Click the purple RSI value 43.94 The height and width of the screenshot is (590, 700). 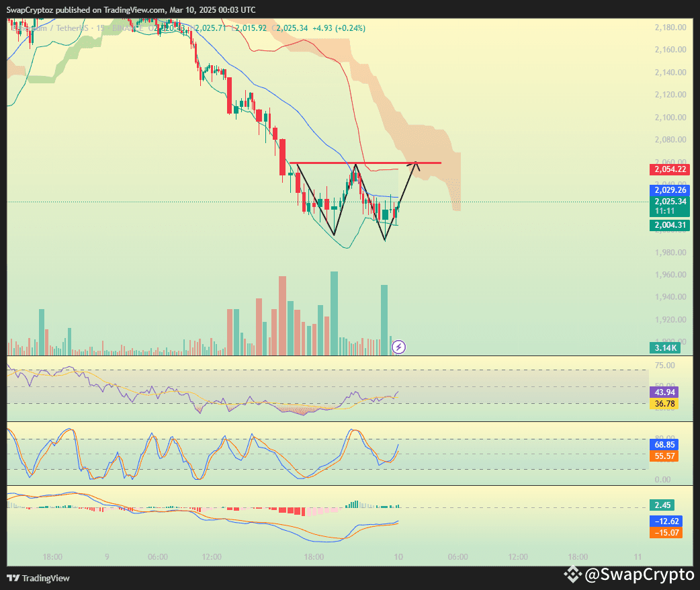(x=664, y=392)
